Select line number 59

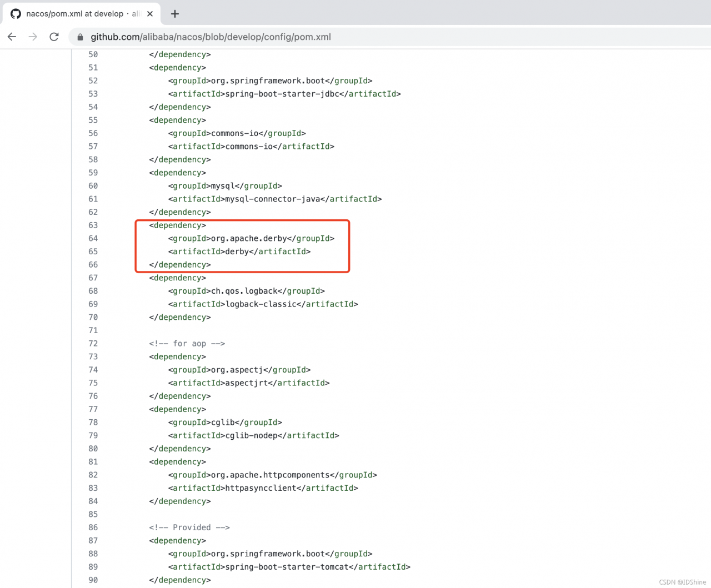[x=93, y=173]
